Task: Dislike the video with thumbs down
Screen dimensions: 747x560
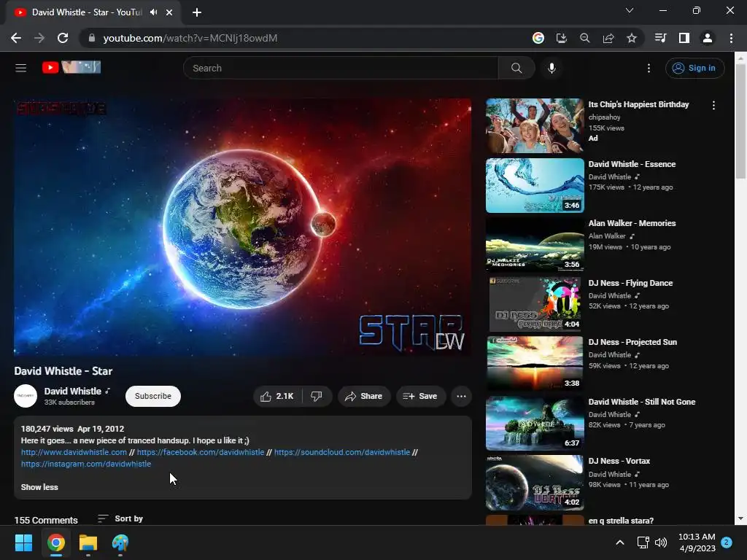Action: [317, 396]
